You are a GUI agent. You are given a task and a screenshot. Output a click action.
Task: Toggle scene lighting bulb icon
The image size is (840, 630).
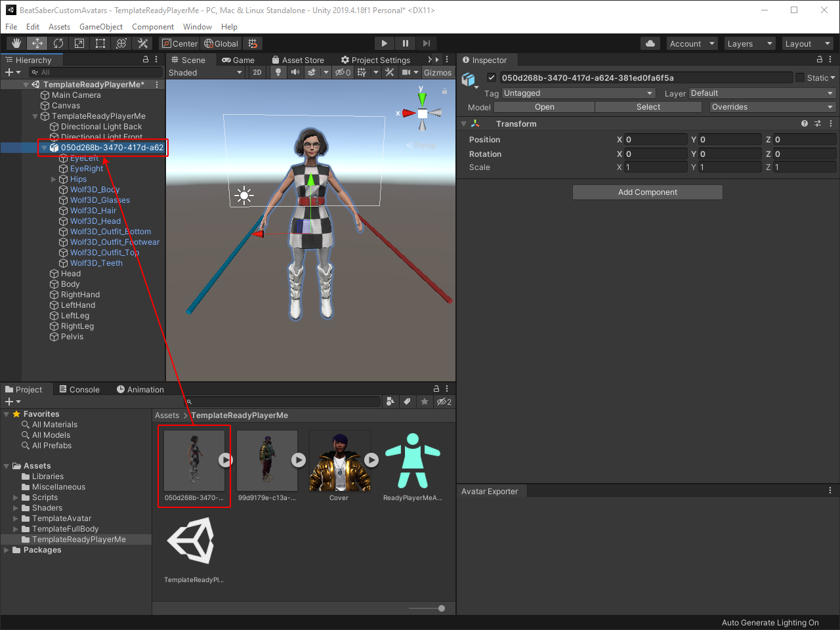[278, 72]
